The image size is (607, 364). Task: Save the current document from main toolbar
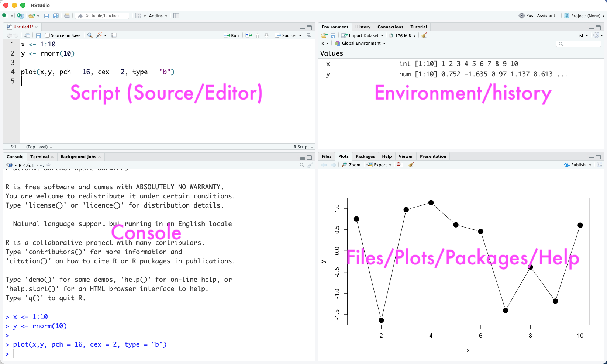click(46, 16)
